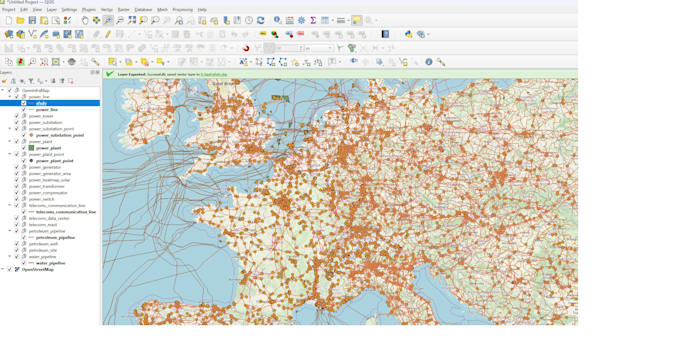The width and height of the screenshot is (680, 364).
Task: Open the Processing toolbox gear icon
Action: pos(301,20)
